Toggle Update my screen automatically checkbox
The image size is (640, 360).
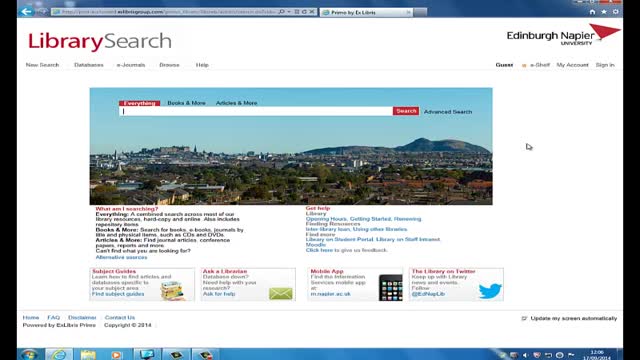(524, 318)
